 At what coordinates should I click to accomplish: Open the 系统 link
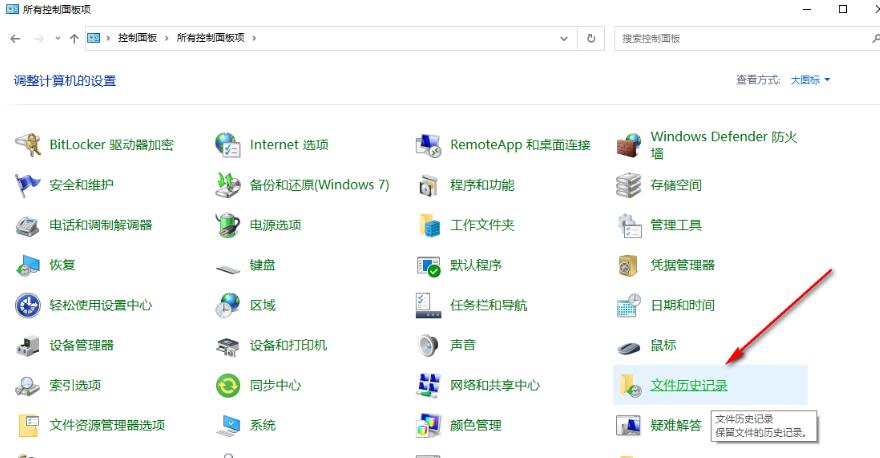(263, 425)
